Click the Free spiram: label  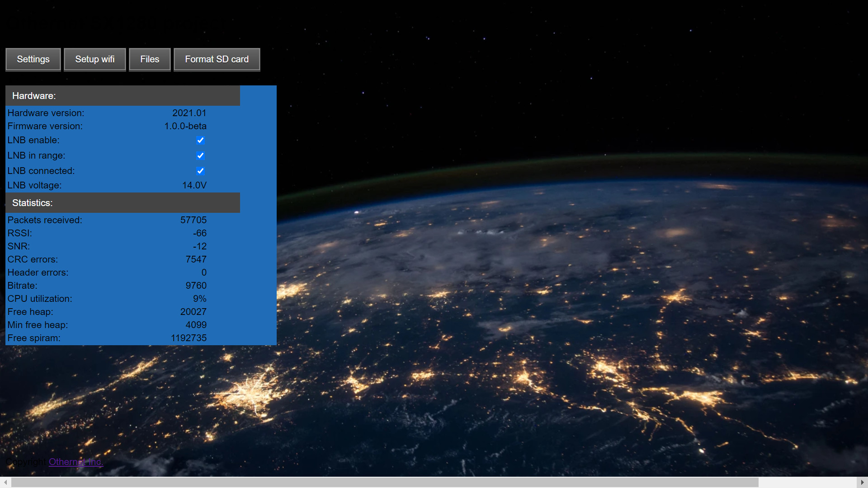(x=34, y=338)
